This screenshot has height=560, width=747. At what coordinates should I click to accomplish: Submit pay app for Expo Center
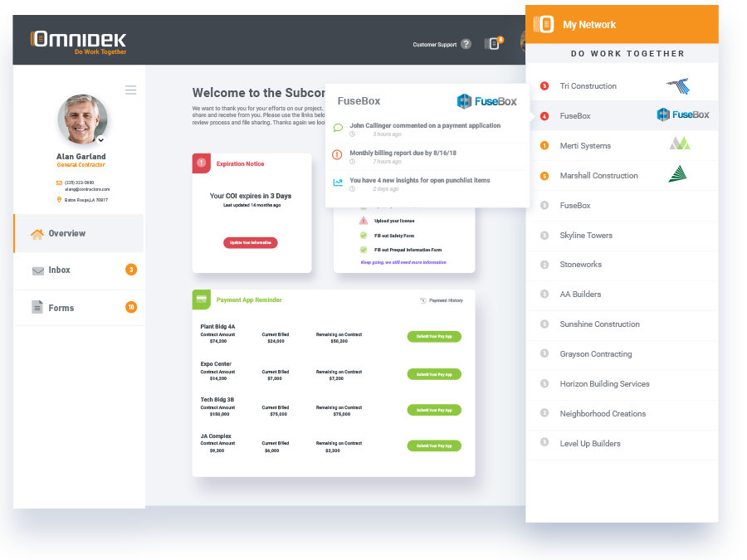coord(434,374)
